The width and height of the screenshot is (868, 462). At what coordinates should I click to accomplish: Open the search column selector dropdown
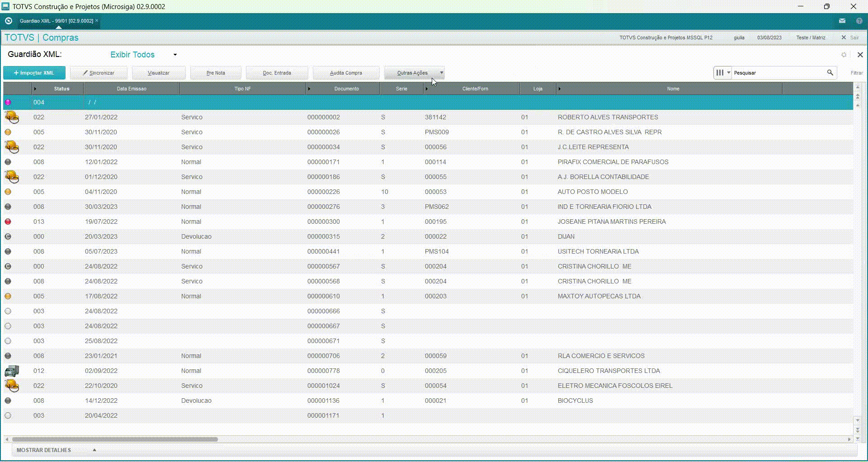click(723, 72)
